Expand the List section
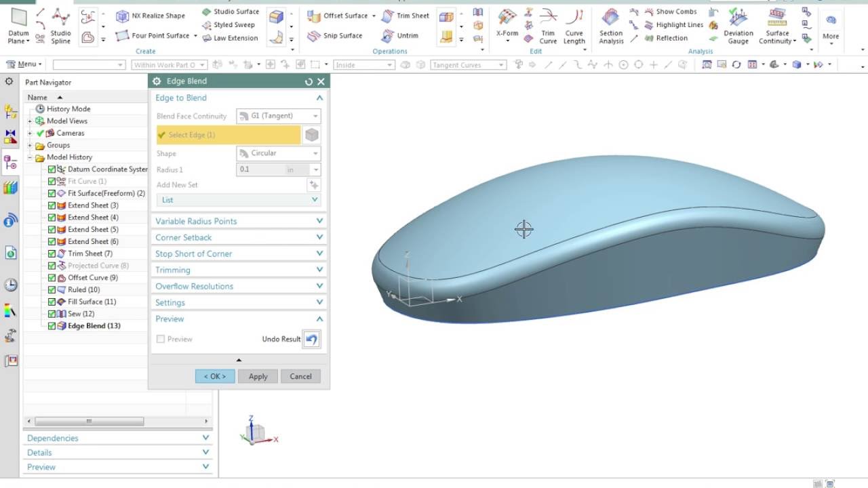 coord(239,200)
